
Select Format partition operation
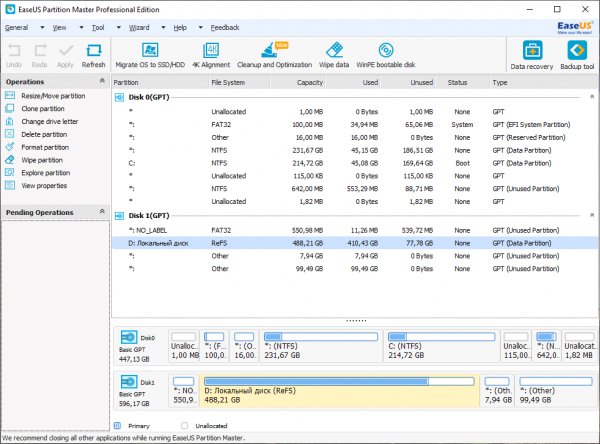(x=45, y=147)
